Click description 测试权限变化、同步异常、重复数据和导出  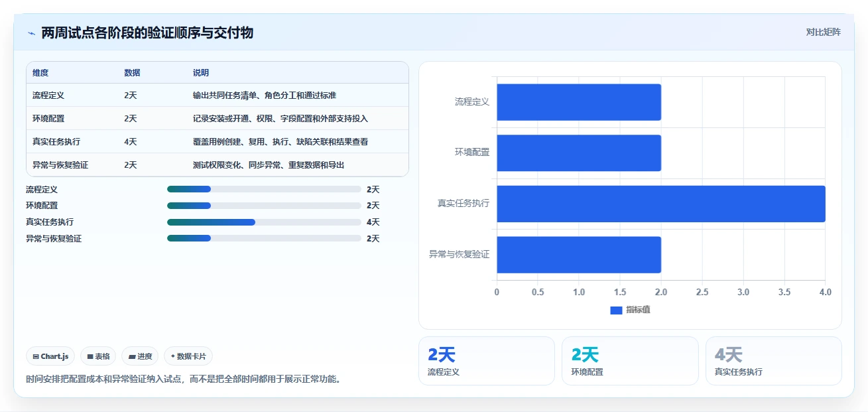point(269,165)
